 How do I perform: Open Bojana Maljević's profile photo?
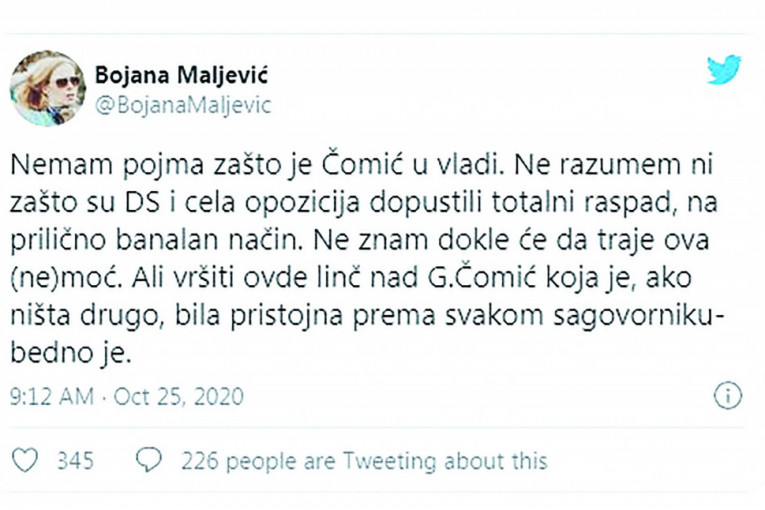47,88
